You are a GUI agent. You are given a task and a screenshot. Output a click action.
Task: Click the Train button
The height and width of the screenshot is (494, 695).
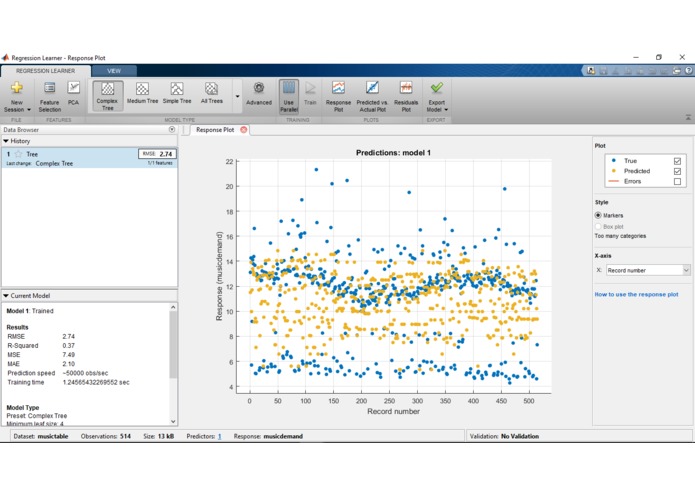(x=310, y=93)
